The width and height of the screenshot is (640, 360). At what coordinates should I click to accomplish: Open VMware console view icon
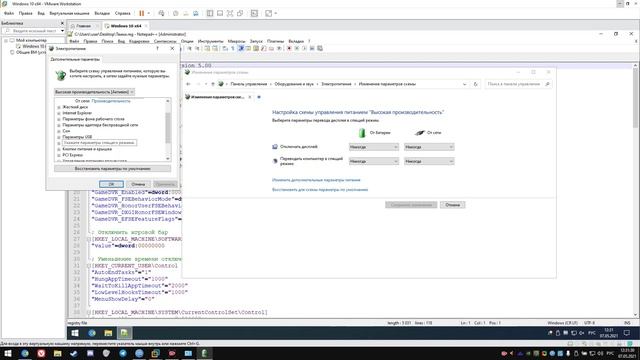coord(254,13)
